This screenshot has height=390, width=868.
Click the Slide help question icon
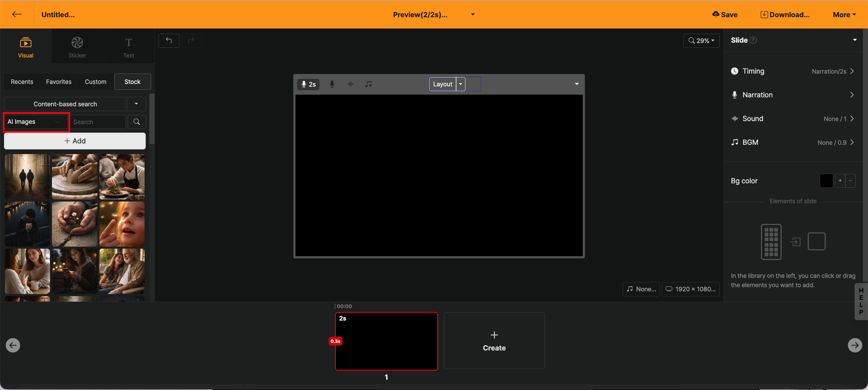click(x=753, y=40)
